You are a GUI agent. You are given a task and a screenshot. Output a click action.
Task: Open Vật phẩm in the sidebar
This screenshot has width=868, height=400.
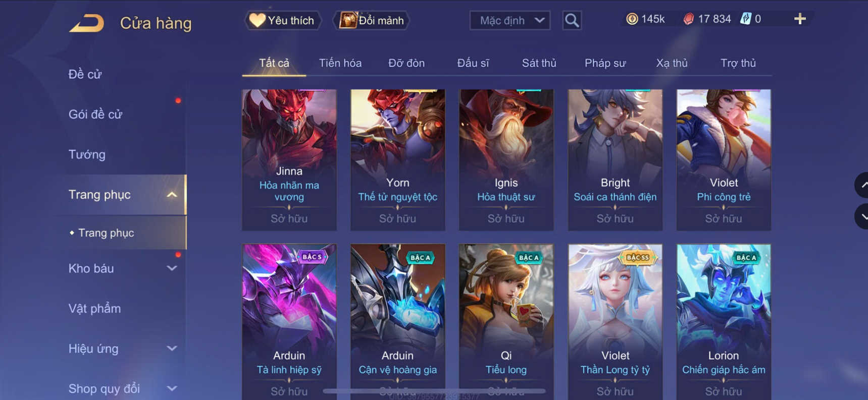[94, 308]
